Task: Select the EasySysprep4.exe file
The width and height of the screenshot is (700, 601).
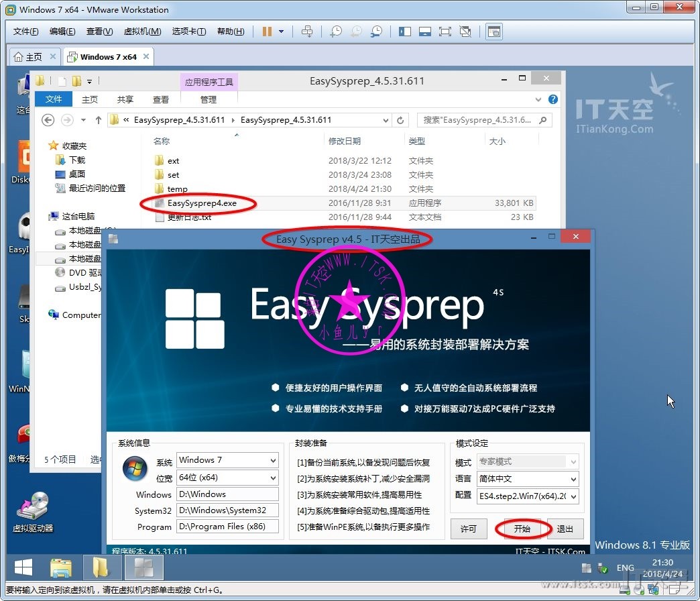Action: tap(202, 203)
